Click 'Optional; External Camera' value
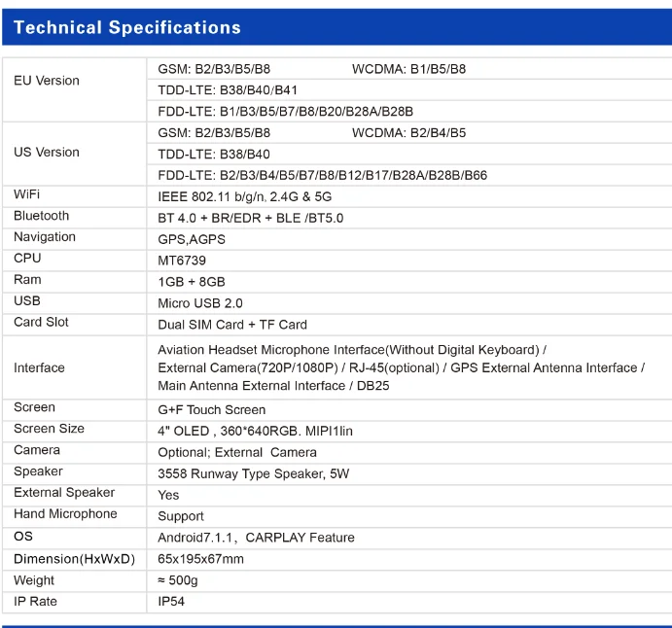The height and width of the screenshot is (628, 672). (x=237, y=452)
